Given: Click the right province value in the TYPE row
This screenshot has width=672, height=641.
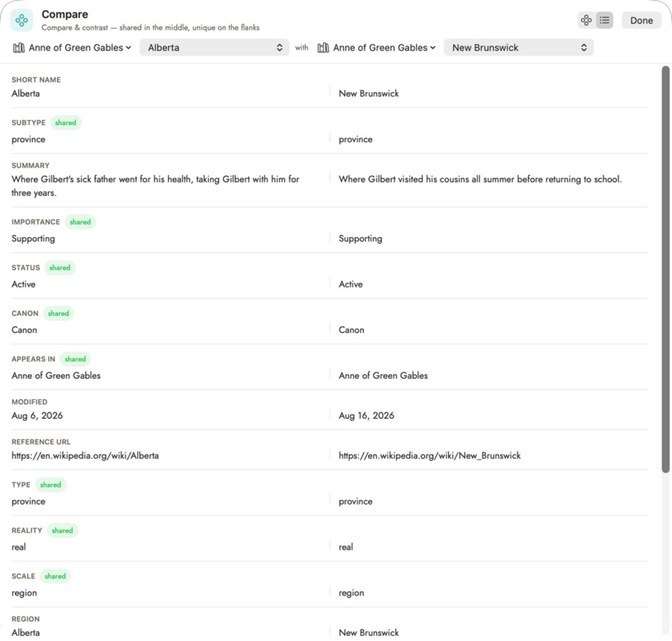Looking at the screenshot, I should pos(356,502).
